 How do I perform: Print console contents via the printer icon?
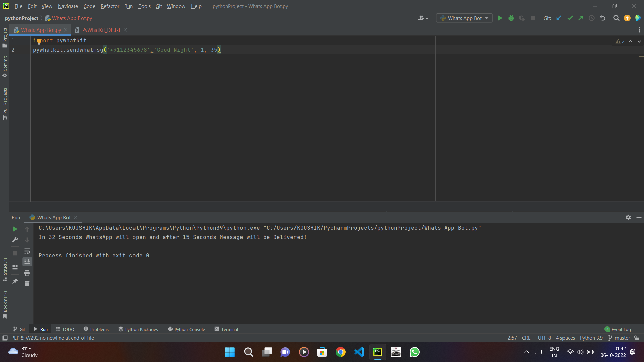coord(27,273)
